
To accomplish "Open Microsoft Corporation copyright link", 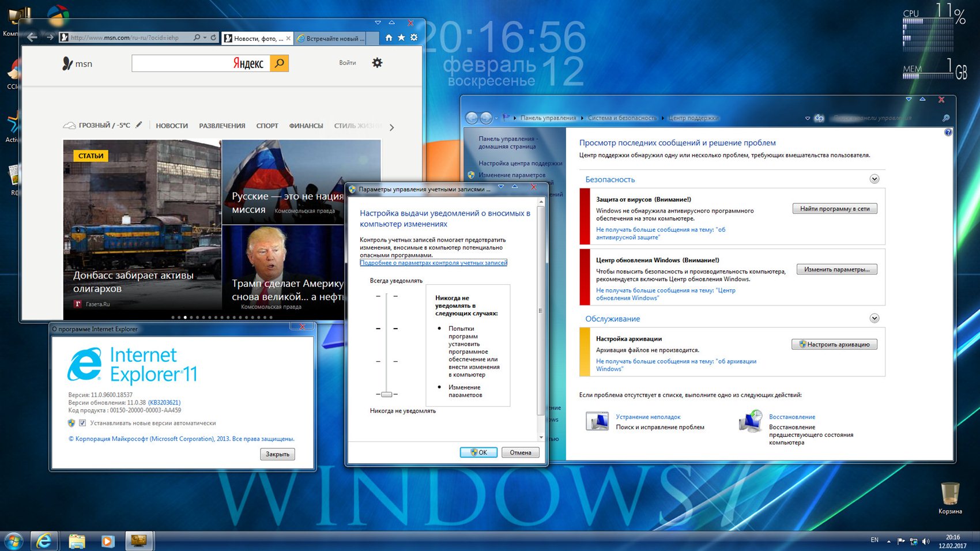I will point(182,439).
